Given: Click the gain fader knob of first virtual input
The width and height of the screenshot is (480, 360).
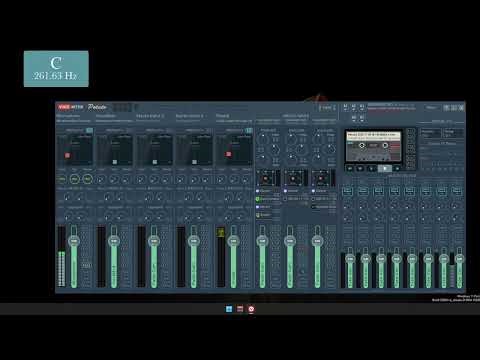Looking at the screenshot, I should click(262, 241).
